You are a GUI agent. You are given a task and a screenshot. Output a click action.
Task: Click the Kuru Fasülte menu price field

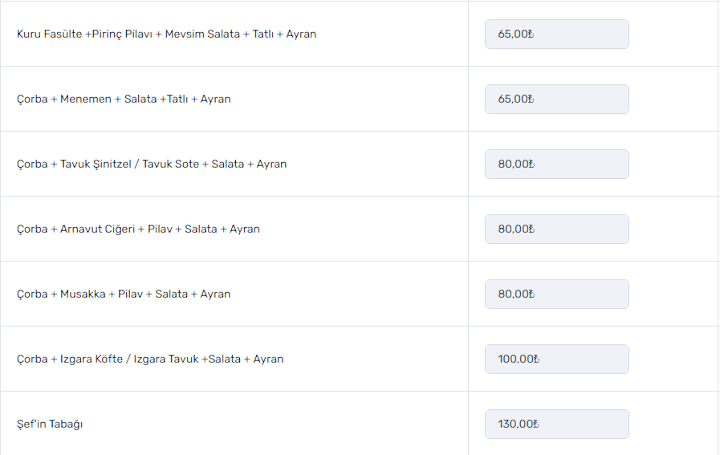557,34
